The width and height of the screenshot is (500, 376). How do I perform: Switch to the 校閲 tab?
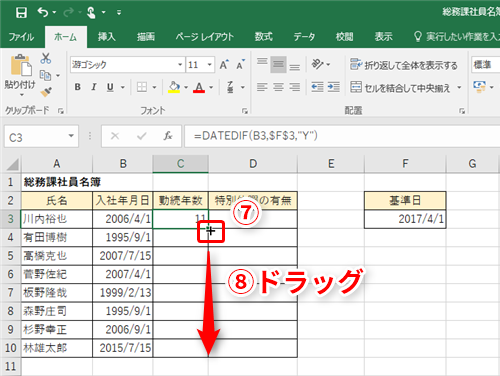[x=344, y=37]
